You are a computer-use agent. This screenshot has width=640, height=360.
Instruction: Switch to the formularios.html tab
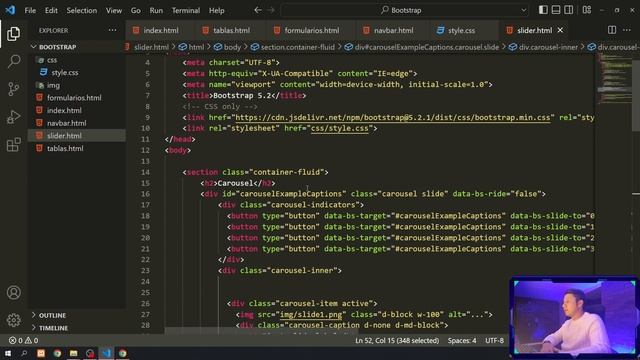[312, 30]
